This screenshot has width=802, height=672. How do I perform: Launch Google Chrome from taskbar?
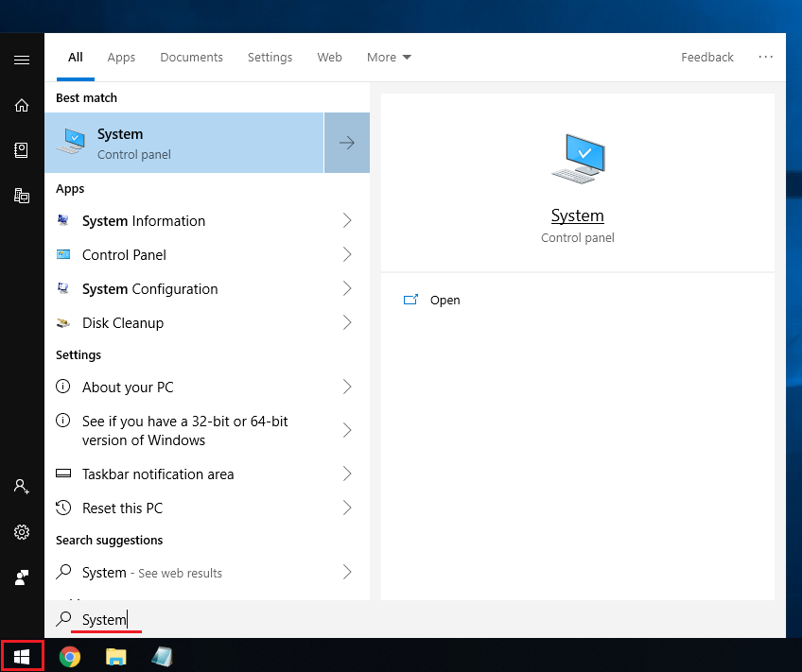point(69,656)
